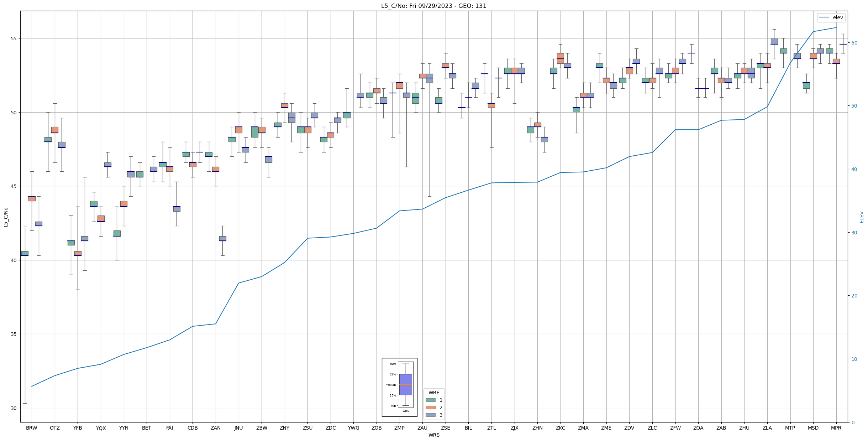Click the x-axis label 'YQX'
Viewport: 868px width, 441px height.
tap(101, 428)
